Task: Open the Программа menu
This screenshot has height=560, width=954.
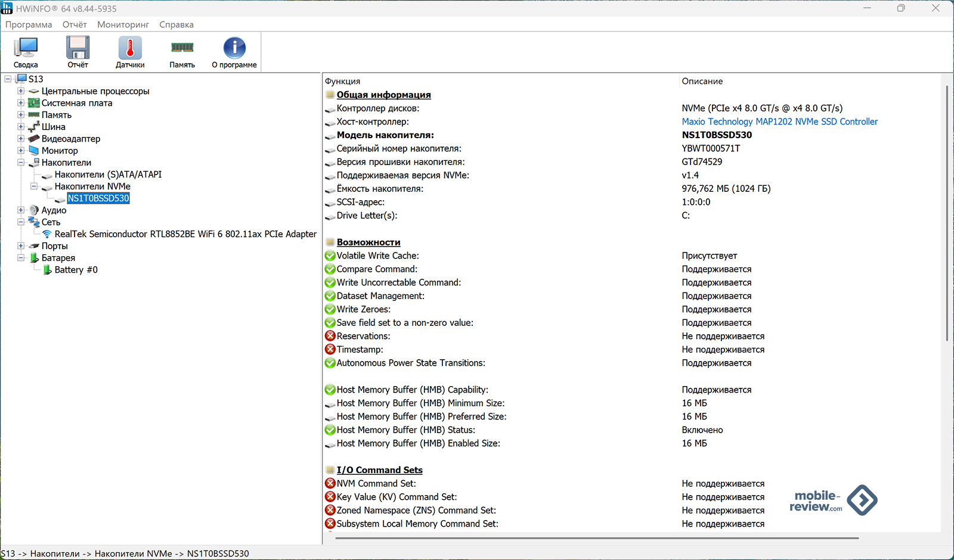Action: click(29, 24)
